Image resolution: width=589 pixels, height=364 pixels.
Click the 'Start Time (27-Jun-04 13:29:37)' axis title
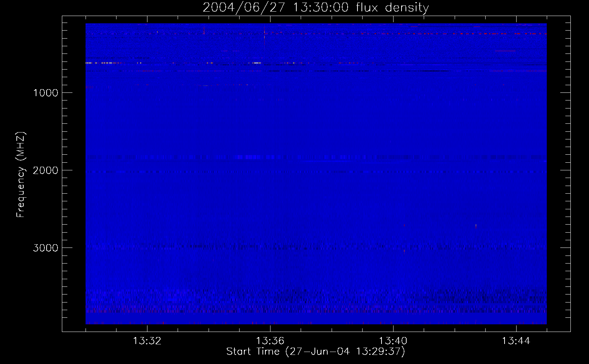coord(316,352)
